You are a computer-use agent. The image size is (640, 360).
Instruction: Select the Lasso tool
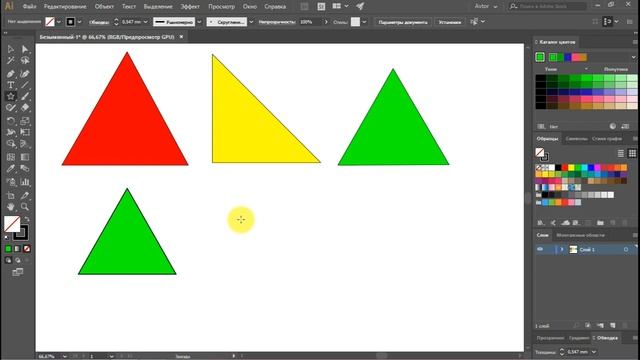pos(25,61)
